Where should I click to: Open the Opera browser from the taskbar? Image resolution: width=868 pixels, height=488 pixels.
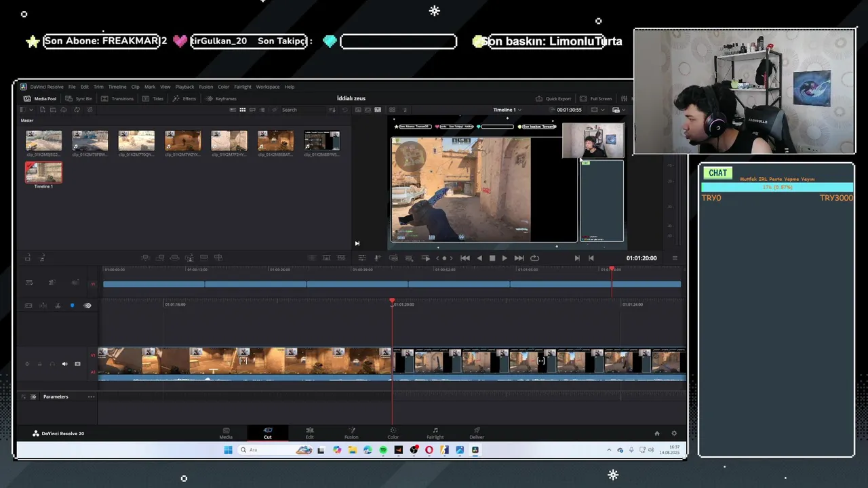429,450
